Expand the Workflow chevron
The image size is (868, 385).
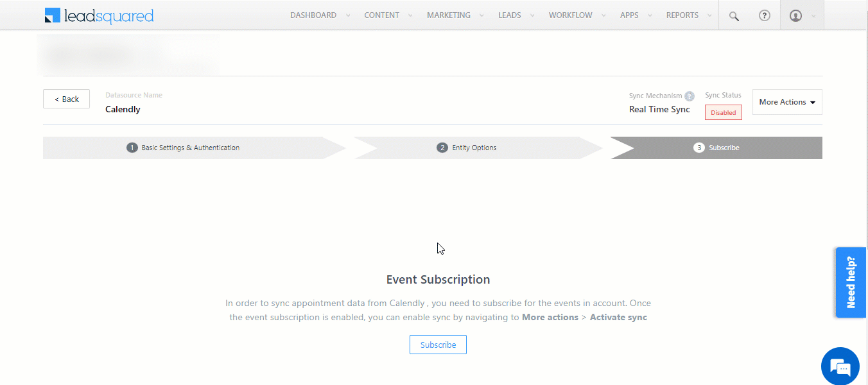pos(604,15)
